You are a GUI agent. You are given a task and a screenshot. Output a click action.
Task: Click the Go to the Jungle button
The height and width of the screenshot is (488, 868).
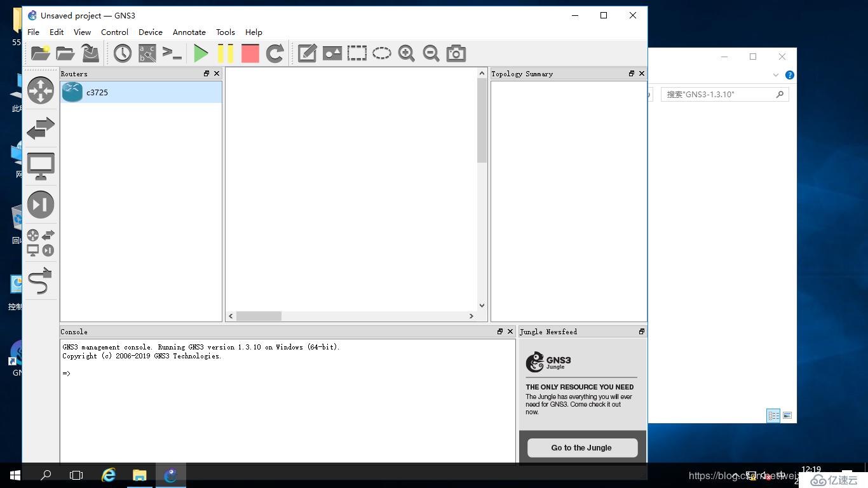[x=582, y=447]
